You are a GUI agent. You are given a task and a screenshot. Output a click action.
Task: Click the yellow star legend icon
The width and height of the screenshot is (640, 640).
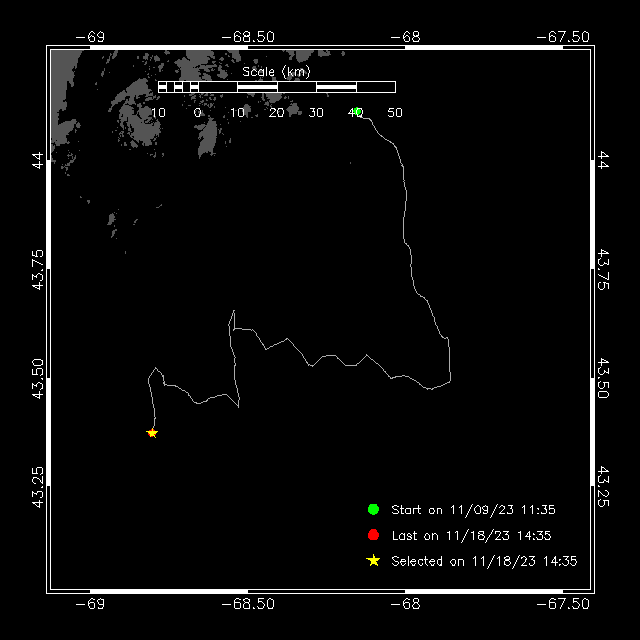373,561
